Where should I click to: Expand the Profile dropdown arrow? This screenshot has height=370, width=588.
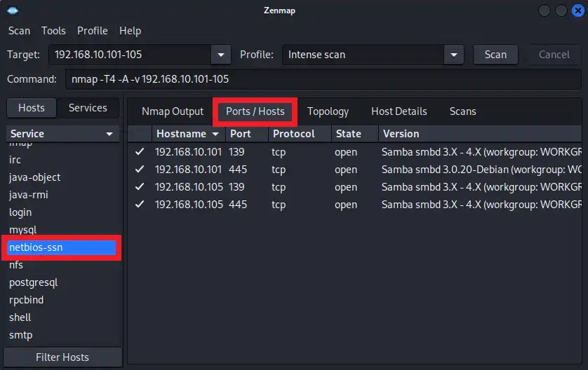[x=454, y=55]
